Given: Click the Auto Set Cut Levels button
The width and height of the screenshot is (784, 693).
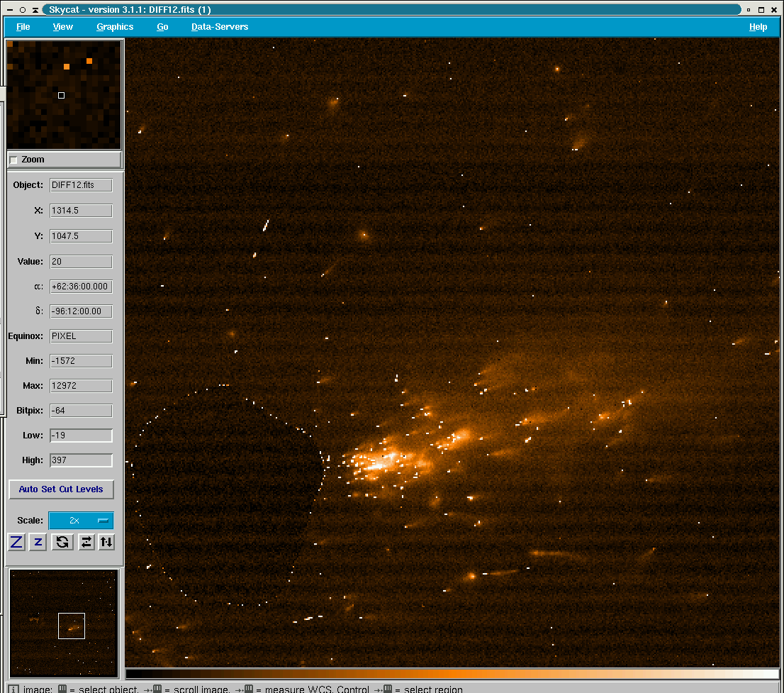Looking at the screenshot, I should click(61, 489).
